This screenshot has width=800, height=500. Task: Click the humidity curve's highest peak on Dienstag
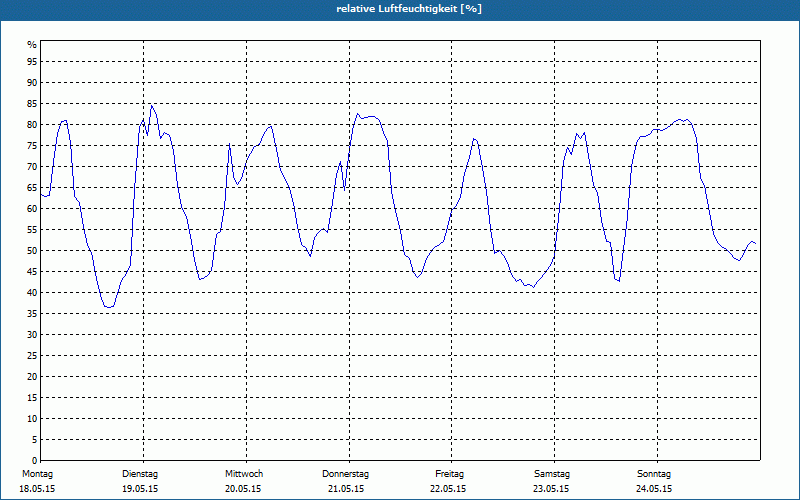pyautogui.click(x=152, y=106)
